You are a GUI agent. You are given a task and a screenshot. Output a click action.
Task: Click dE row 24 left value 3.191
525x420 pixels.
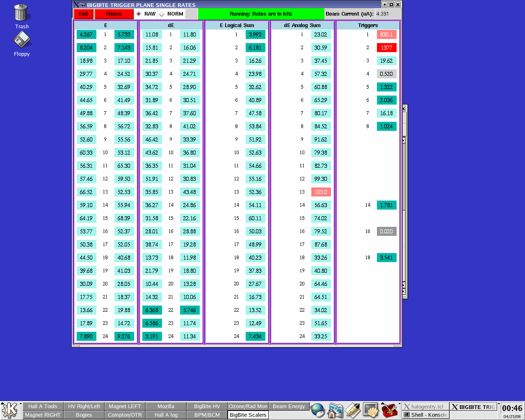[x=152, y=336]
